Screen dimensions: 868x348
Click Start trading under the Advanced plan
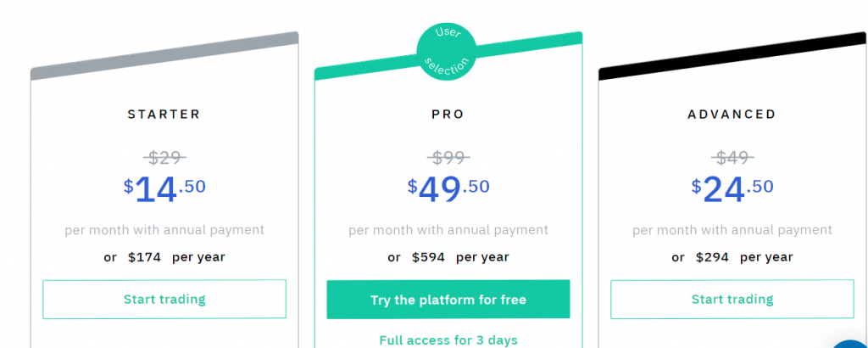(x=732, y=300)
